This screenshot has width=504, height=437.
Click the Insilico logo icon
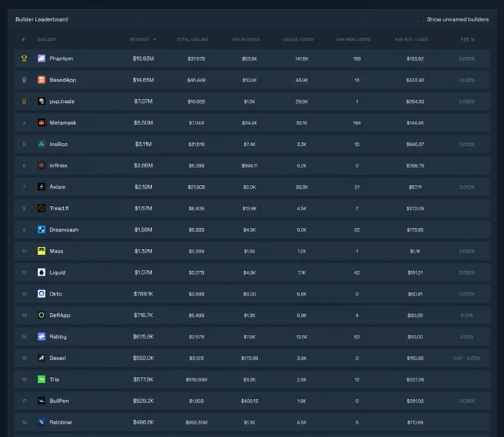coord(42,144)
